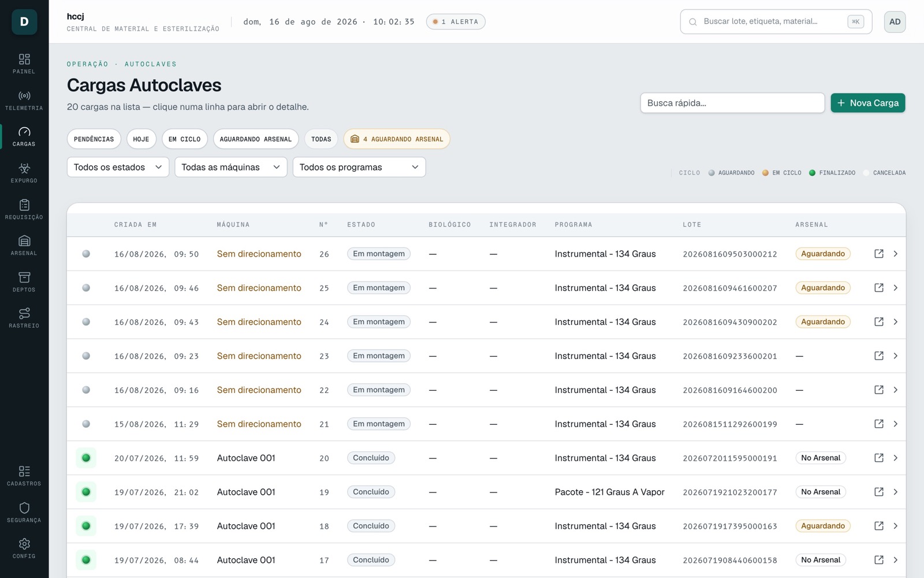Open the Todos os programas dropdown
Screen dimensions: 924x578
pos(359,167)
